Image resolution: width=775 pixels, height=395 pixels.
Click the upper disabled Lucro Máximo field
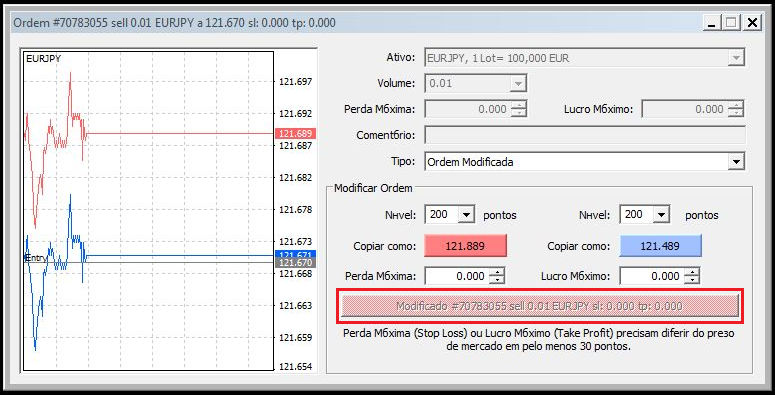[684, 109]
